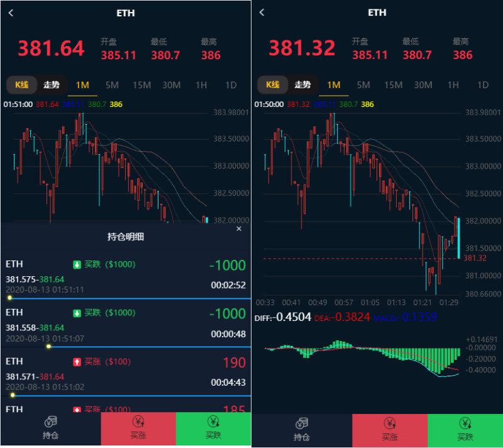This screenshot has width=503, height=448.
Task: Tap 买涨 buy-up button on right screen
Action: click(390, 430)
